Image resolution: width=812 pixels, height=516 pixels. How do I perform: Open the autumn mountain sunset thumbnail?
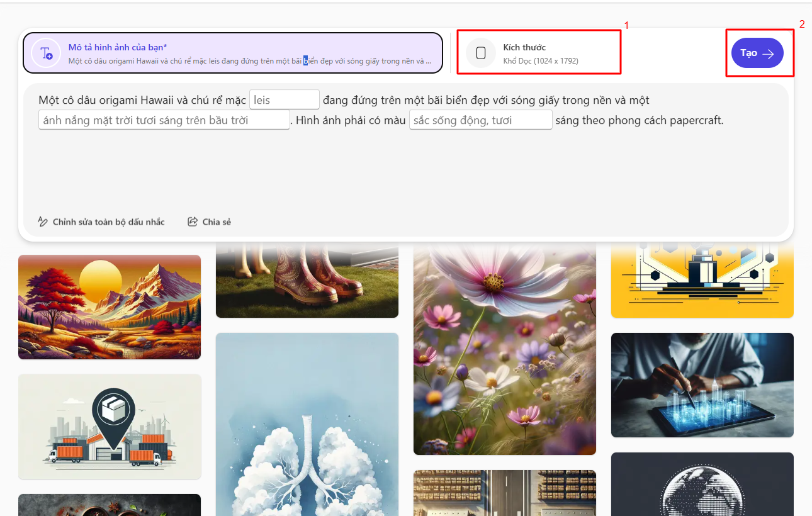[110, 307]
